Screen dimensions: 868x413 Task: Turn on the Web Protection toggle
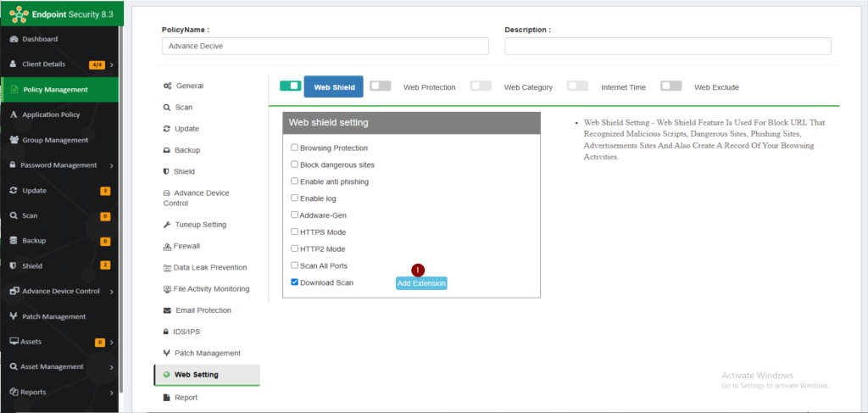tap(381, 86)
